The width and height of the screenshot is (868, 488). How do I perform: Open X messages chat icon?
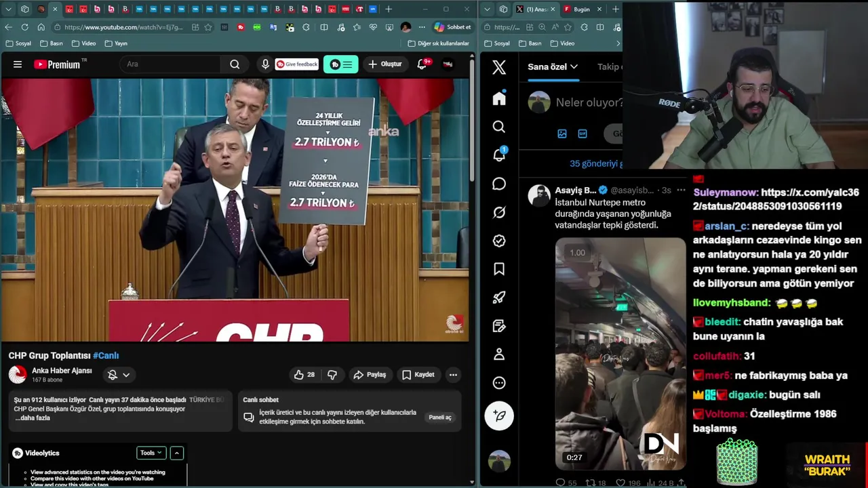(x=499, y=184)
